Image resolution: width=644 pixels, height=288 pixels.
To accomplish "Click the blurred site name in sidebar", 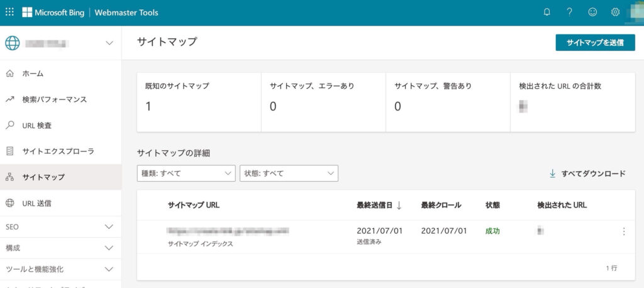I will click(47, 43).
